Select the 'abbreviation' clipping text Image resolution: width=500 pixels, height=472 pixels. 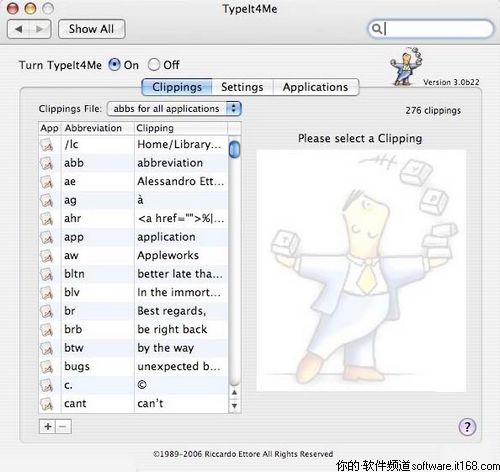click(170, 163)
